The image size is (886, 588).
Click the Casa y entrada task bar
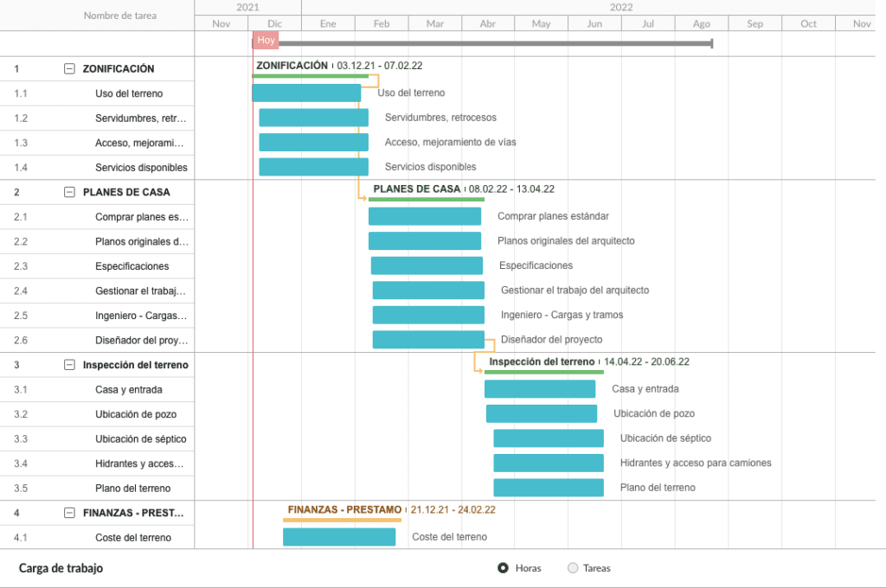(540, 389)
